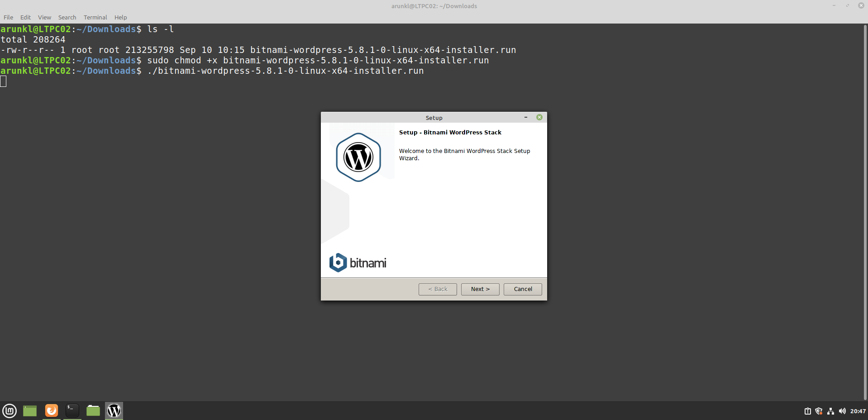Open the Linux Mint start menu
Screen dimensions: 868x420
10,411
